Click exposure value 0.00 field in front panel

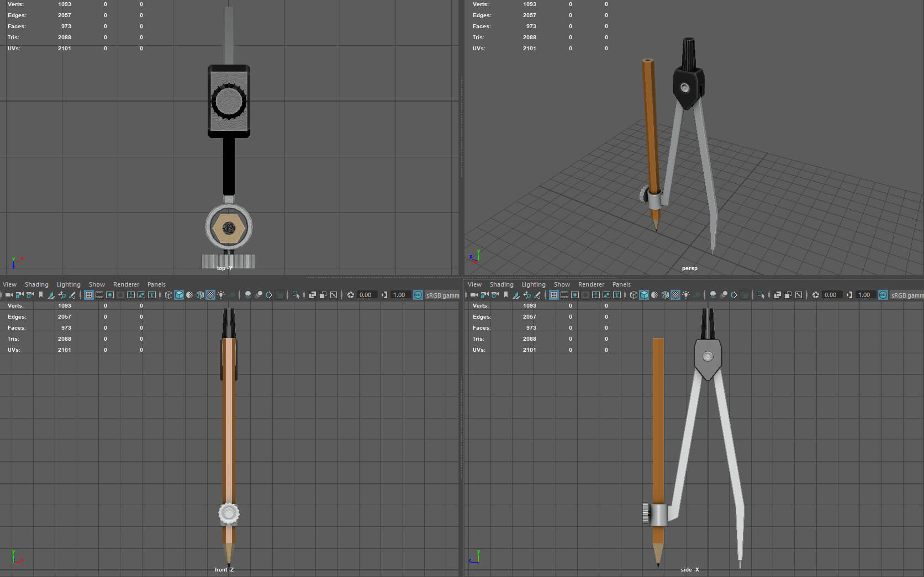366,295
